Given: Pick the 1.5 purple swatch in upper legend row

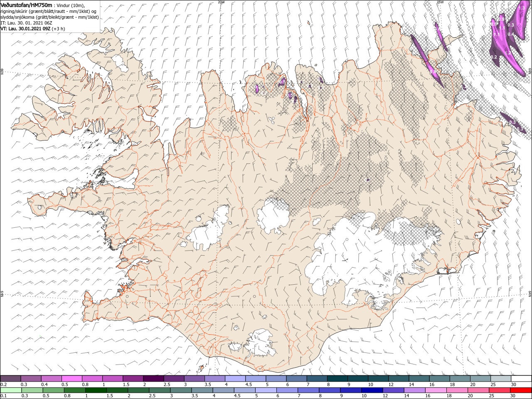Looking at the screenshot, I should coord(133,378).
